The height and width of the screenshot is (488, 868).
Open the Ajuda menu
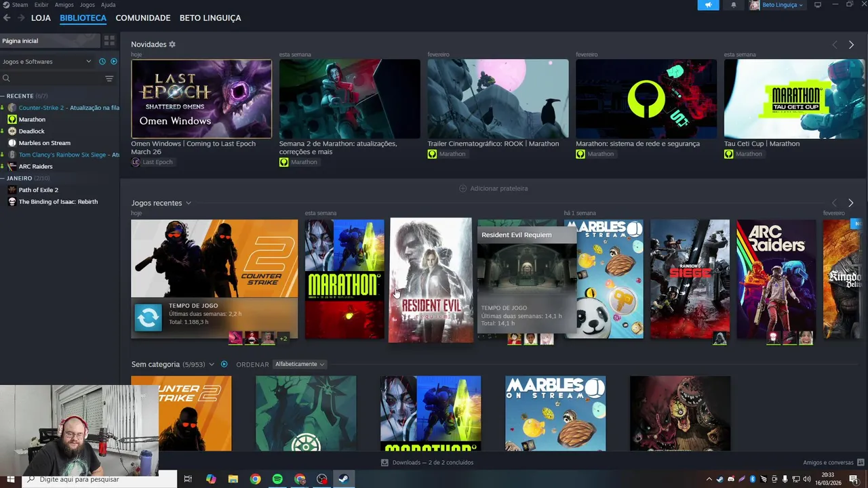coord(108,5)
